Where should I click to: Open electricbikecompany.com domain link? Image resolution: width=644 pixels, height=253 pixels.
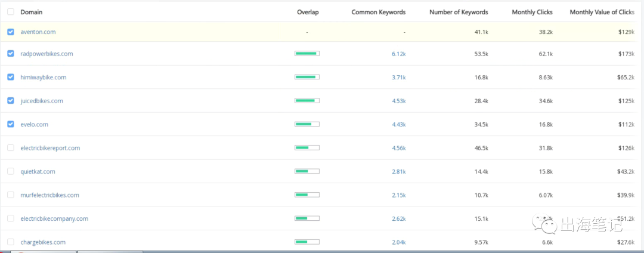[x=54, y=218]
